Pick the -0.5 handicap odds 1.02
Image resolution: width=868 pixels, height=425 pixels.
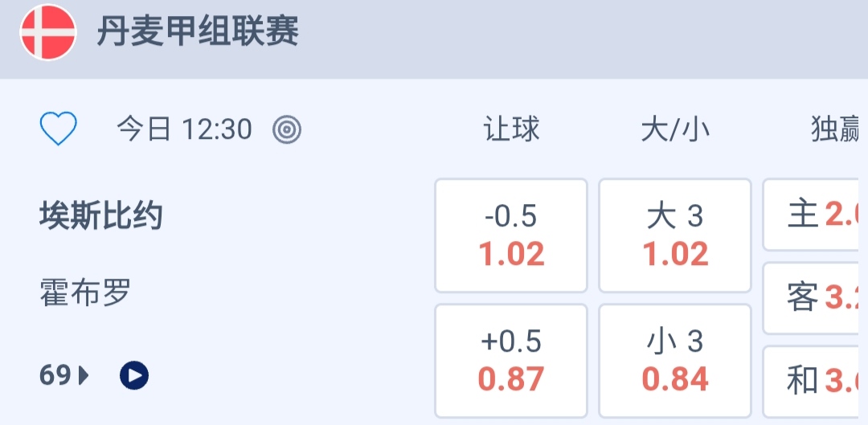(x=511, y=235)
